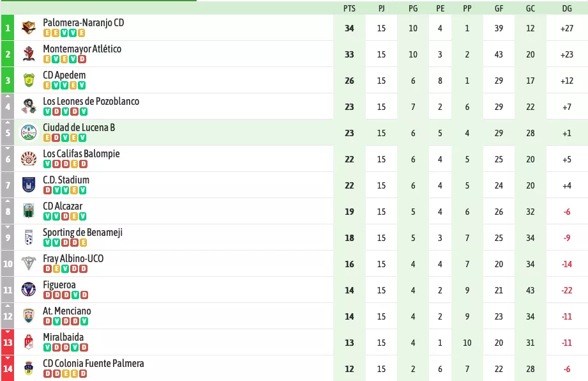Open the Los Leones de Pozoblanco team link
Image resolution: width=588 pixels, height=381 pixels.
[91, 102]
